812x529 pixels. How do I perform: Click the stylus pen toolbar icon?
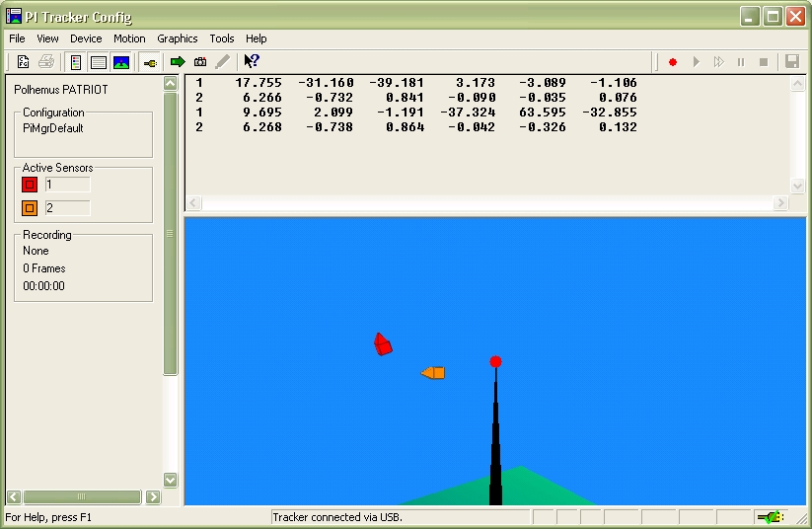point(223,62)
